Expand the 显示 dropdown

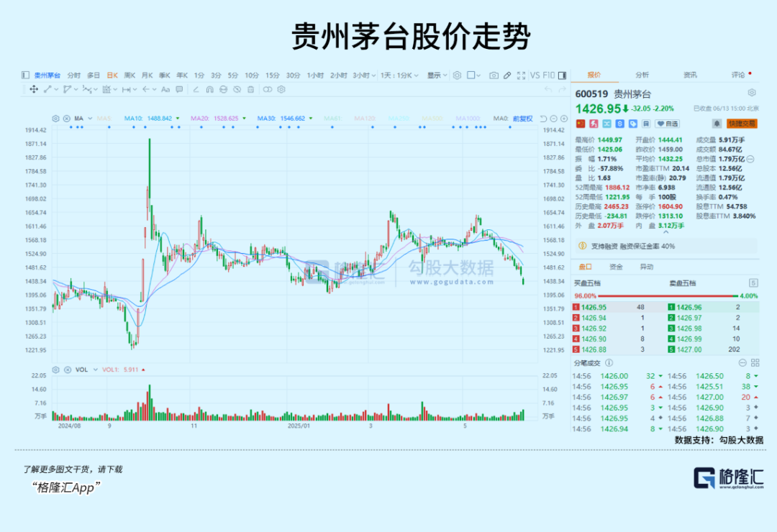tap(437, 75)
